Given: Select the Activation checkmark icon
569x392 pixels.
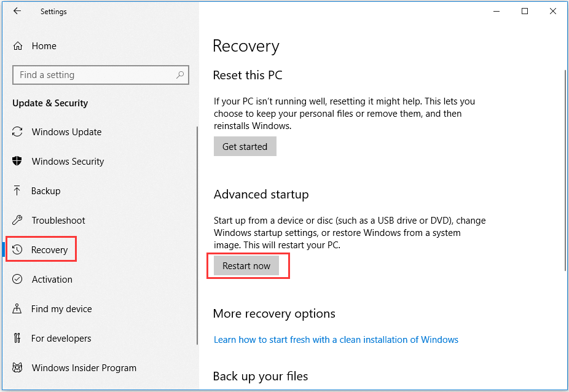Looking at the screenshot, I should point(17,280).
